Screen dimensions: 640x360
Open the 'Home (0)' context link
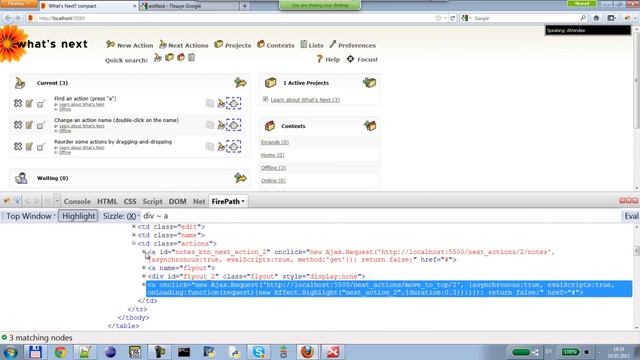pos(272,155)
